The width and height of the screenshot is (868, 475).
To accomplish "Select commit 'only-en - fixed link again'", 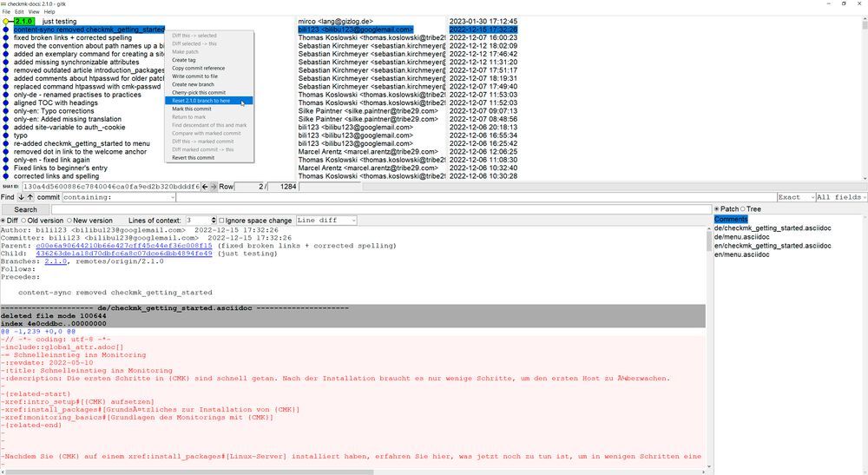I will pyautogui.click(x=52, y=160).
